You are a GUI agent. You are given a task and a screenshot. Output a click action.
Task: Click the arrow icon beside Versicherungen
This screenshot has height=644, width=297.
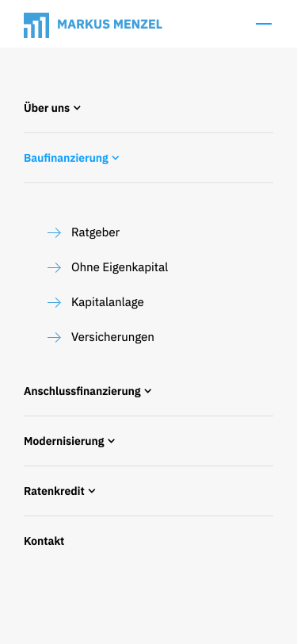(54, 338)
